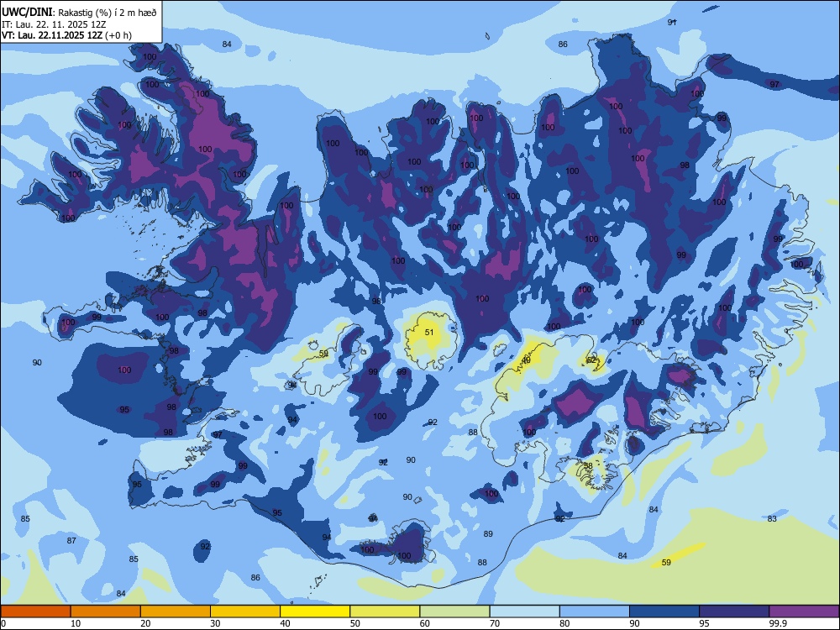Click the dark indigo 95–99.9 legend swatch

[734, 612]
